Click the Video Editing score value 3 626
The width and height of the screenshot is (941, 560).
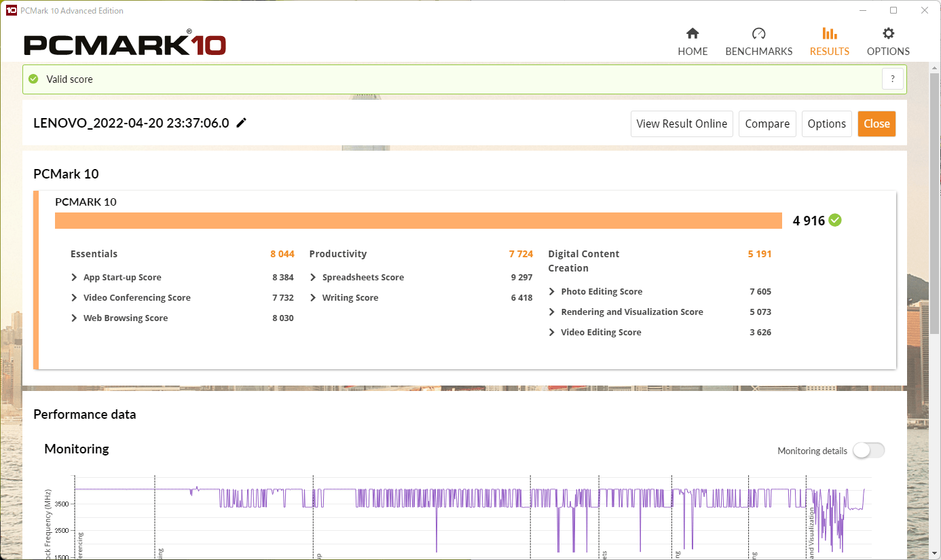coord(760,332)
